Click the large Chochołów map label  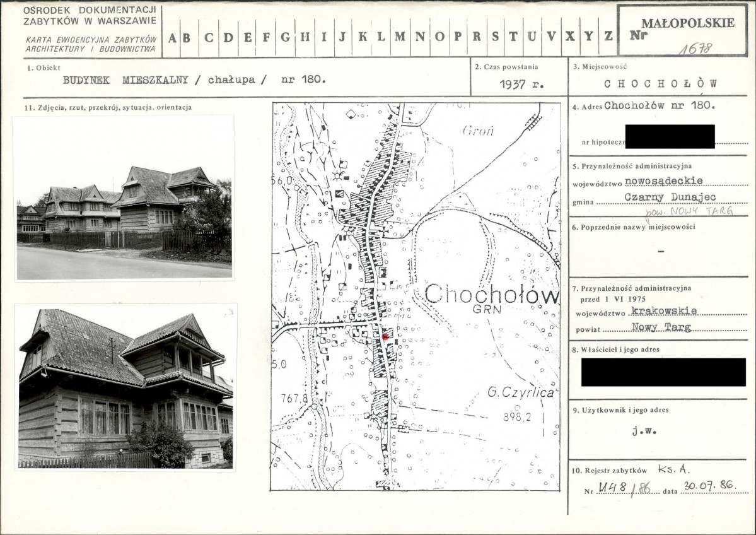pyautogui.click(x=492, y=294)
